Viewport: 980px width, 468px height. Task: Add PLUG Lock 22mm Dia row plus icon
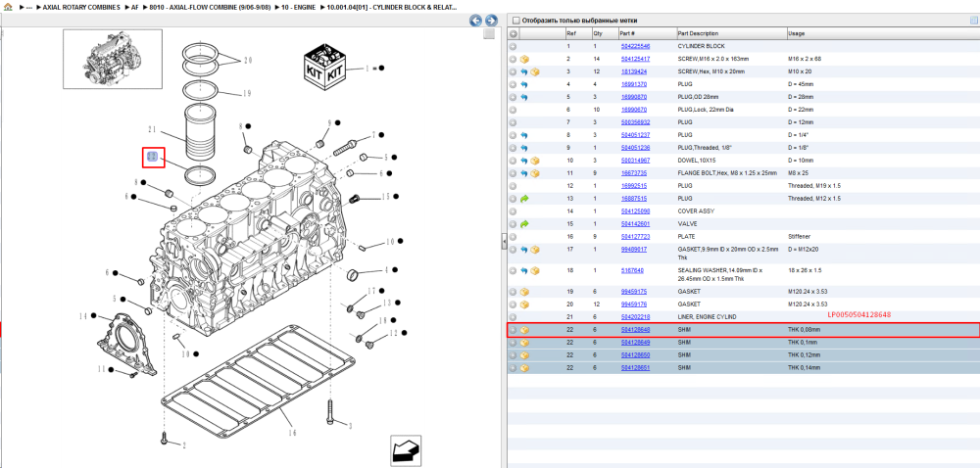[x=514, y=110]
